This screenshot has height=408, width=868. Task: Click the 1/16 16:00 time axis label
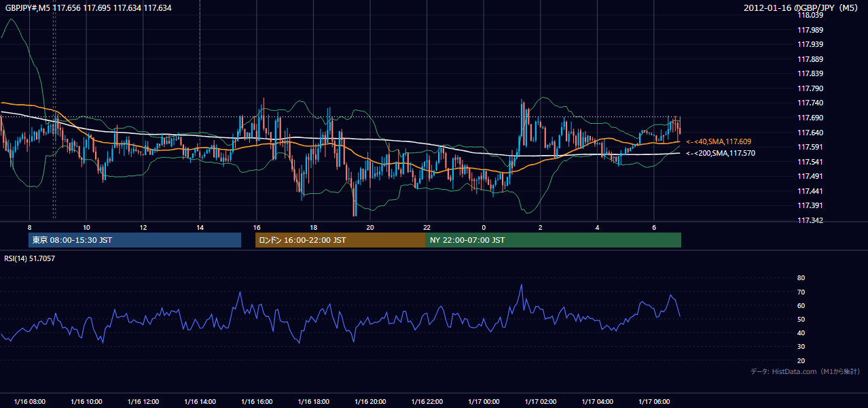click(x=257, y=402)
